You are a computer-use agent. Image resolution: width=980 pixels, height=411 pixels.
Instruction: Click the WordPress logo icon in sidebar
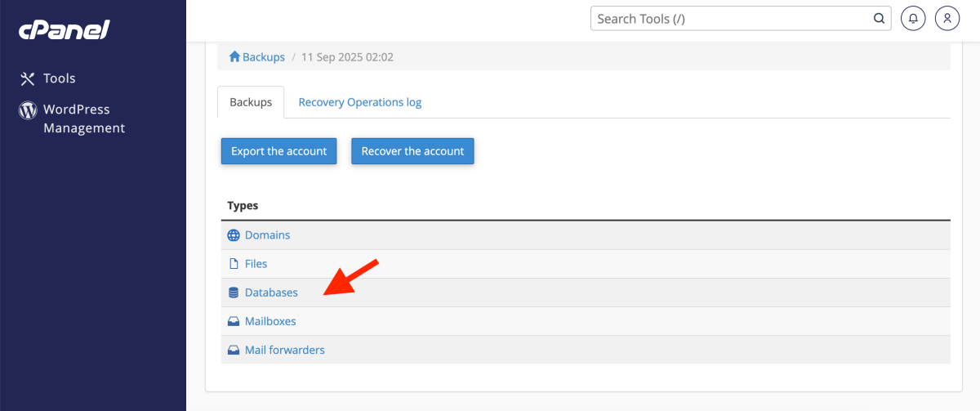coord(28,109)
